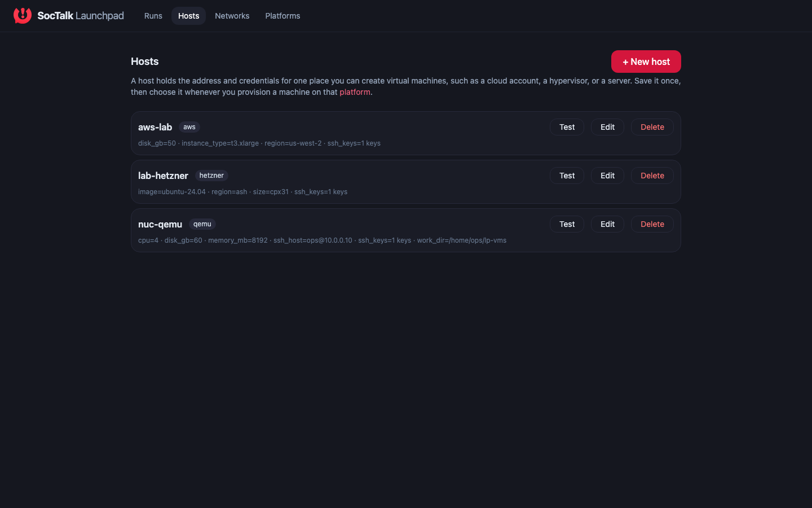Click the aws-lab host name
The image size is (812, 508).
coord(155,127)
